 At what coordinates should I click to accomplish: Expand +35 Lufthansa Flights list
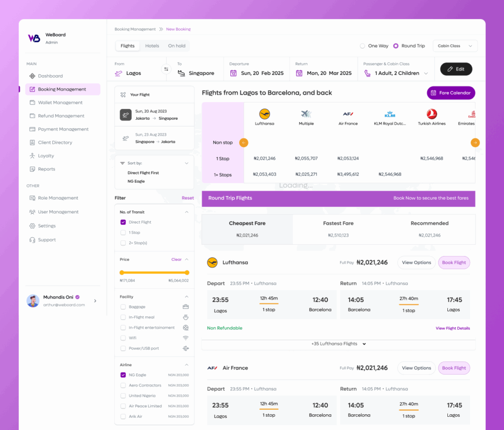[339, 344]
